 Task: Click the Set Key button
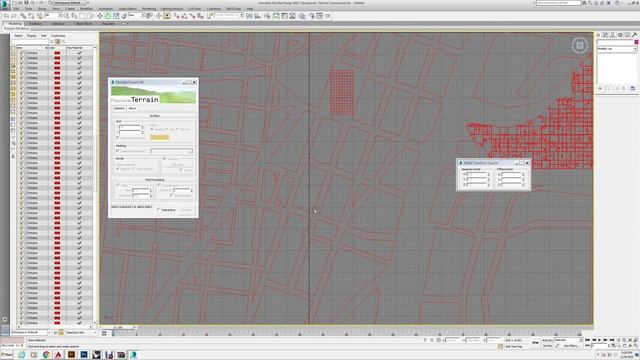tap(547, 346)
